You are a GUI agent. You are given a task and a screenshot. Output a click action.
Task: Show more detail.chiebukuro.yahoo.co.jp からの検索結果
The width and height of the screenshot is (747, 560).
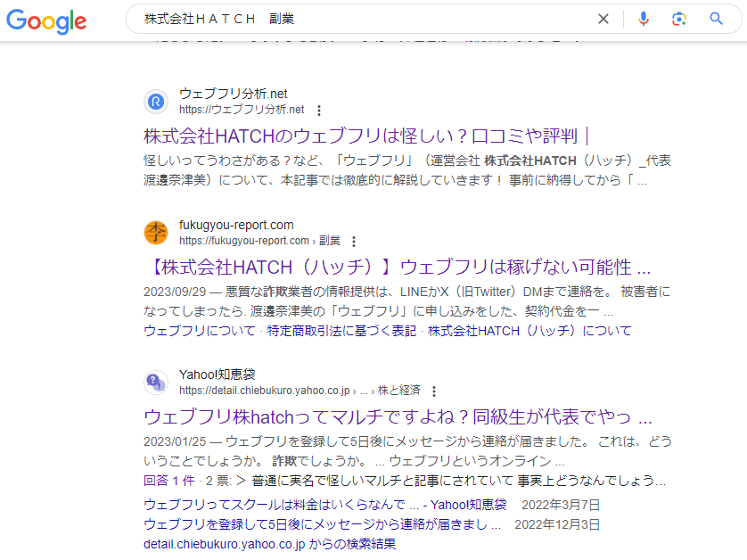click(x=269, y=544)
